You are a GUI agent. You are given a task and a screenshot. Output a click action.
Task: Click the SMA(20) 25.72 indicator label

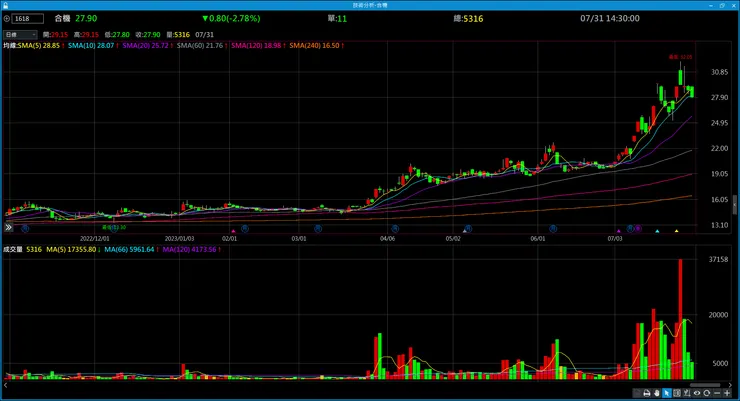click(x=145, y=46)
